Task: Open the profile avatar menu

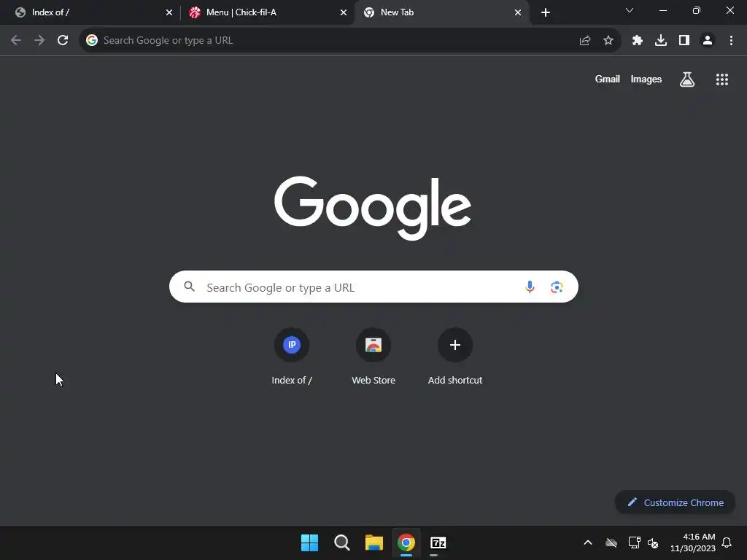Action: click(x=708, y=41)
